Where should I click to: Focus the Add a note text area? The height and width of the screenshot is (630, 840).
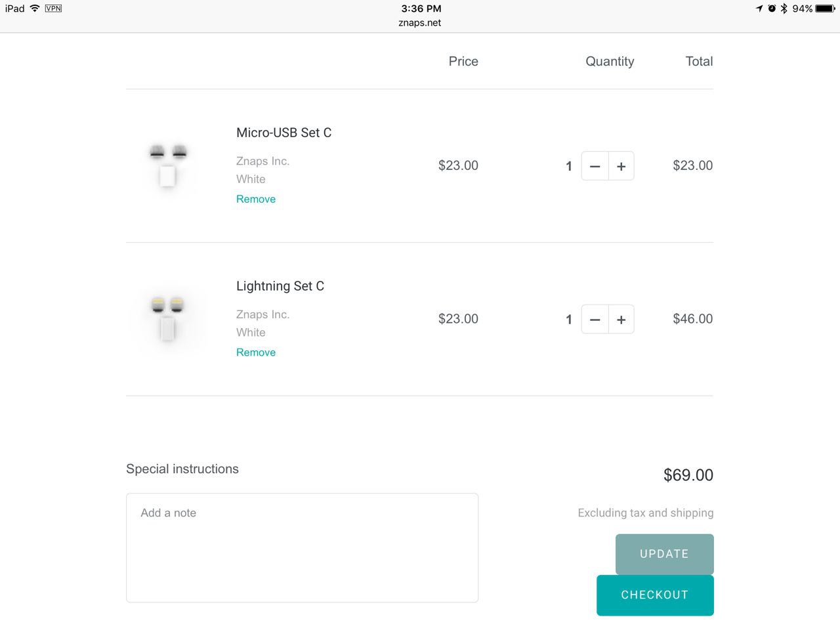coord(302,548)
